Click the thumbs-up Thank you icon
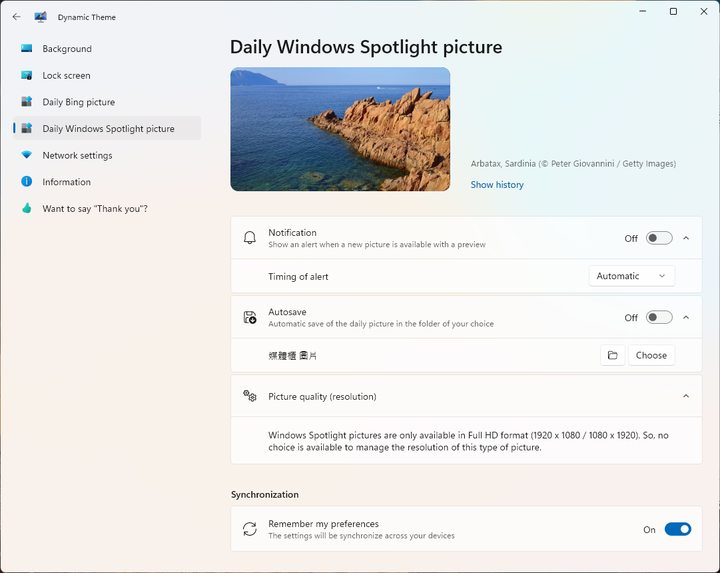The height and width of the screenshot is (573, 720). 27,208
